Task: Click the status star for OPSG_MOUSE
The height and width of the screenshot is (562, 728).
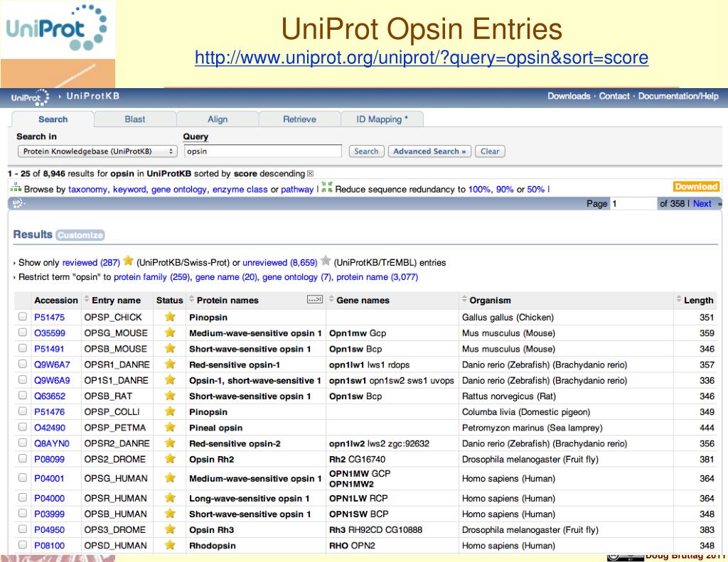Action: (x=170, y=333)
